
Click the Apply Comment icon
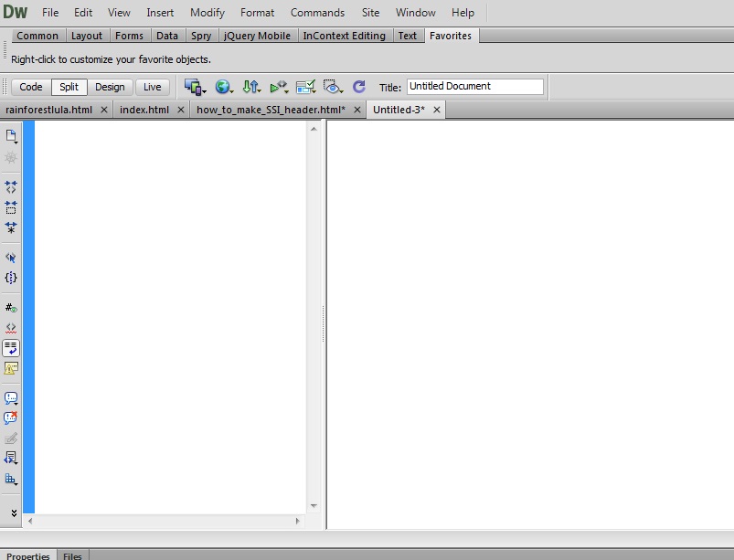coord(11,398)
